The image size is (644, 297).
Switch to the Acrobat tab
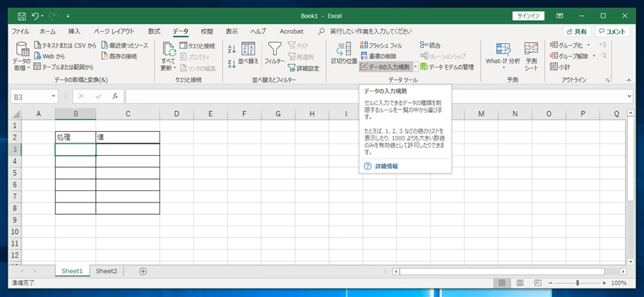point(291,31)
